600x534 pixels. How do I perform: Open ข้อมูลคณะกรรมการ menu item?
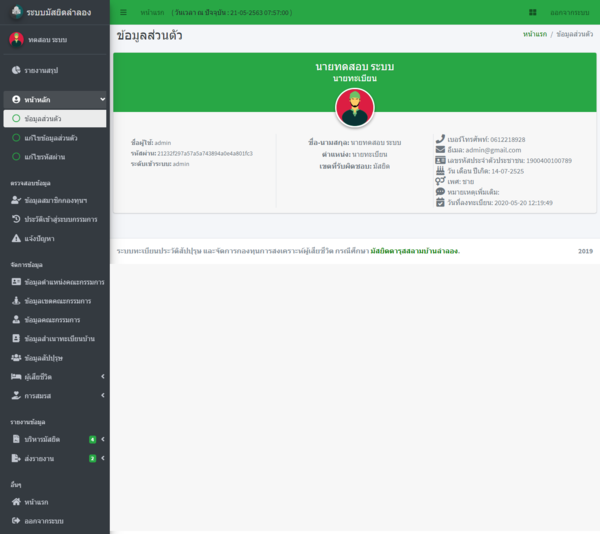(x=55, y=319)
